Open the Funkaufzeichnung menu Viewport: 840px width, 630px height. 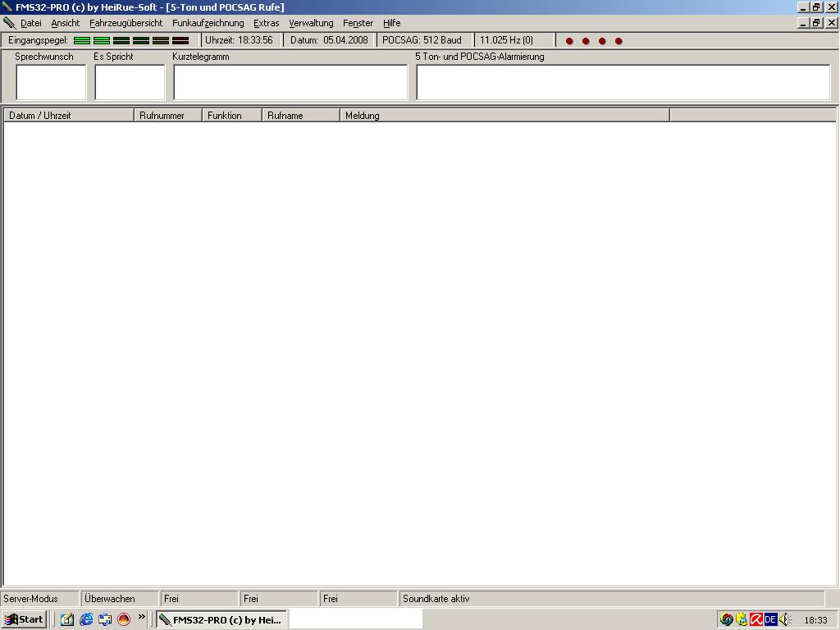(x=208, y=23)
